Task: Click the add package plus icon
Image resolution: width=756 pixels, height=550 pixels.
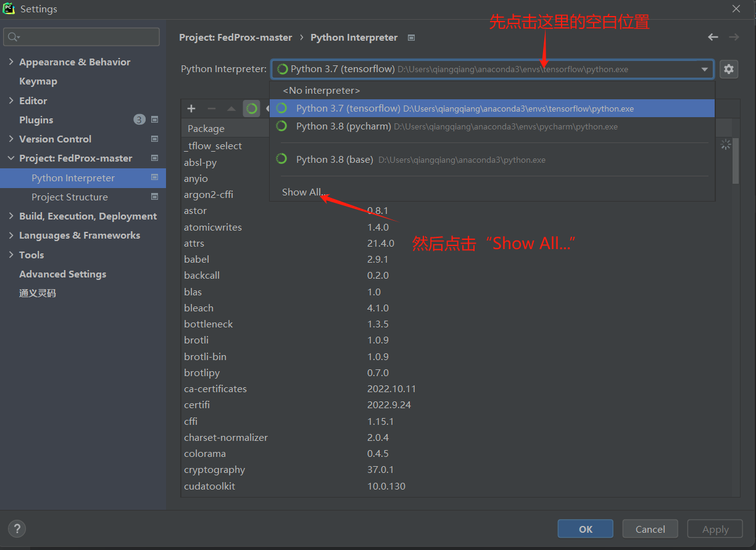Action: (191, 109)
